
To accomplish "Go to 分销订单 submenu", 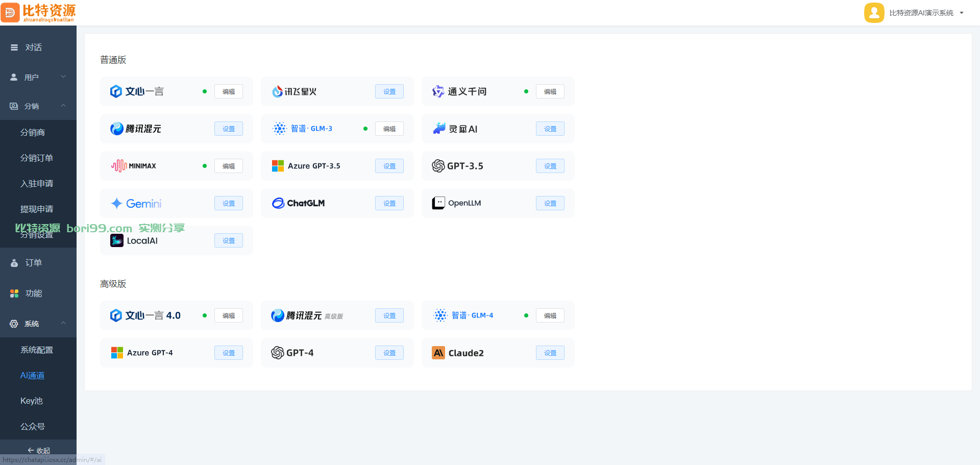I will (38, 158).
